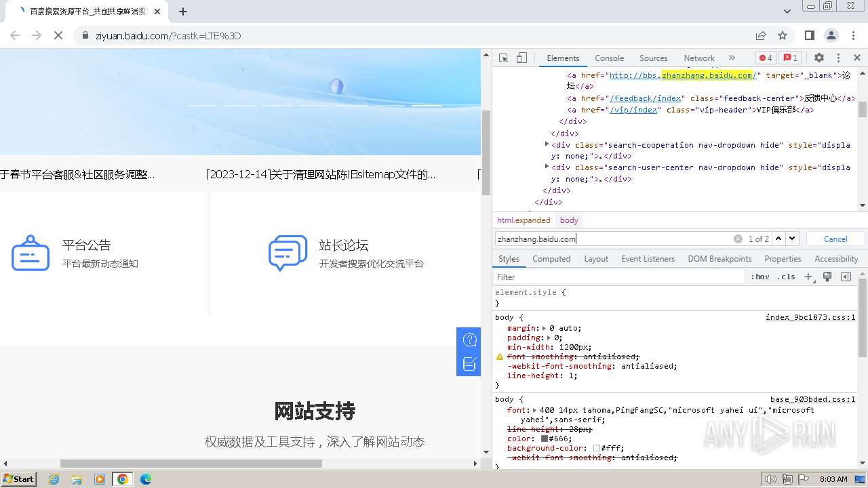Image resolution: width=868 pixels, height=488 pixels.
Task: Open the #666 color swatch picker
Action: click(x=544, y=439)
